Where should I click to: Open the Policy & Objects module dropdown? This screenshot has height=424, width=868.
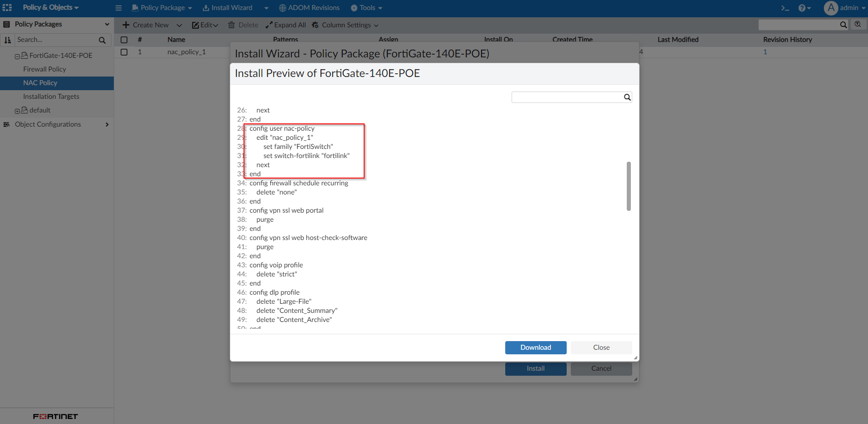[51, 7]
